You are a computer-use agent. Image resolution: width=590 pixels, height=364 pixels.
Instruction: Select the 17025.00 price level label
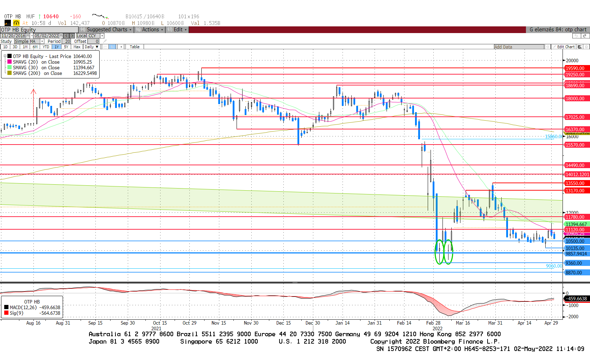(577, 117)
